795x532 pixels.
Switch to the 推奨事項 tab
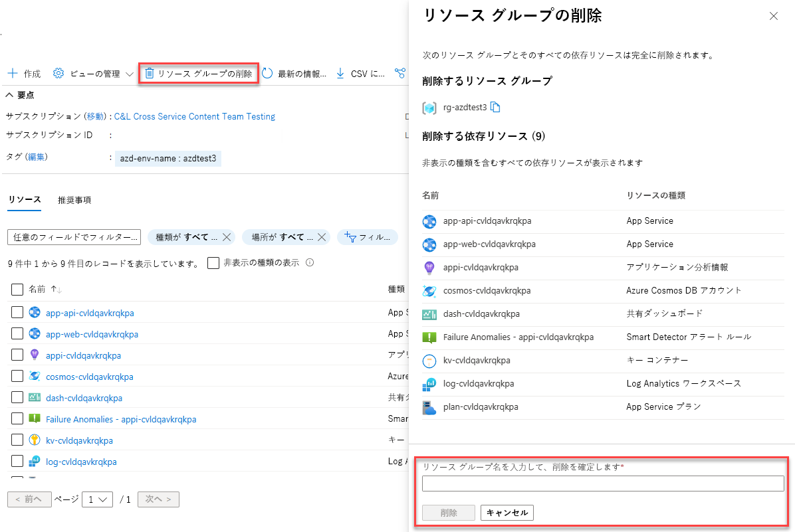tap(74, 200)
